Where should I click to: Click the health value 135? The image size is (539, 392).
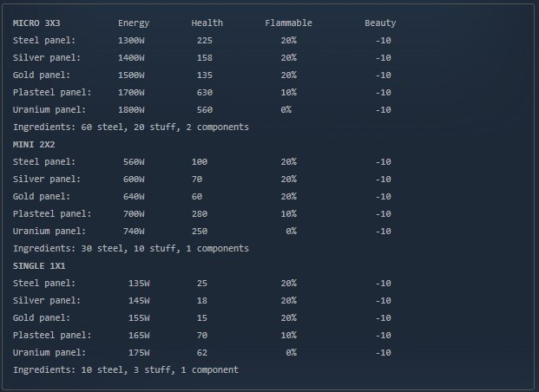point(205,75)
